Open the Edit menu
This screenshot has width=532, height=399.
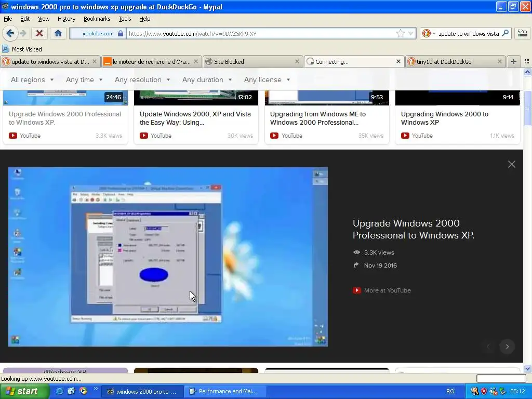coord(25,19)
